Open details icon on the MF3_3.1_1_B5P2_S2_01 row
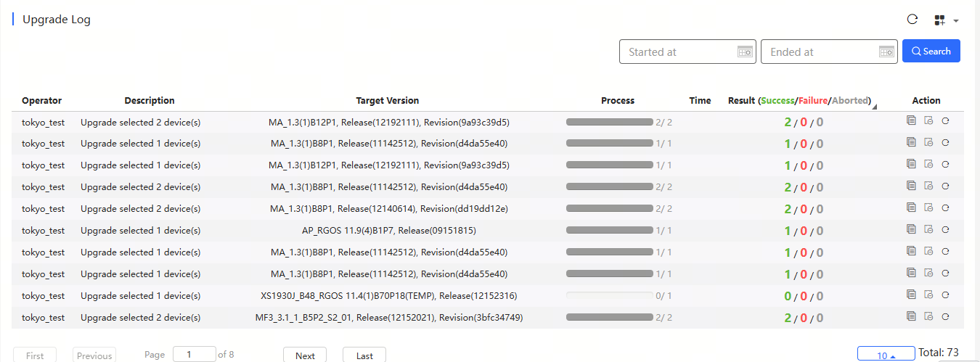Image resolution: width=980 pixels, height=362 pixels. [x=911, y=318]
